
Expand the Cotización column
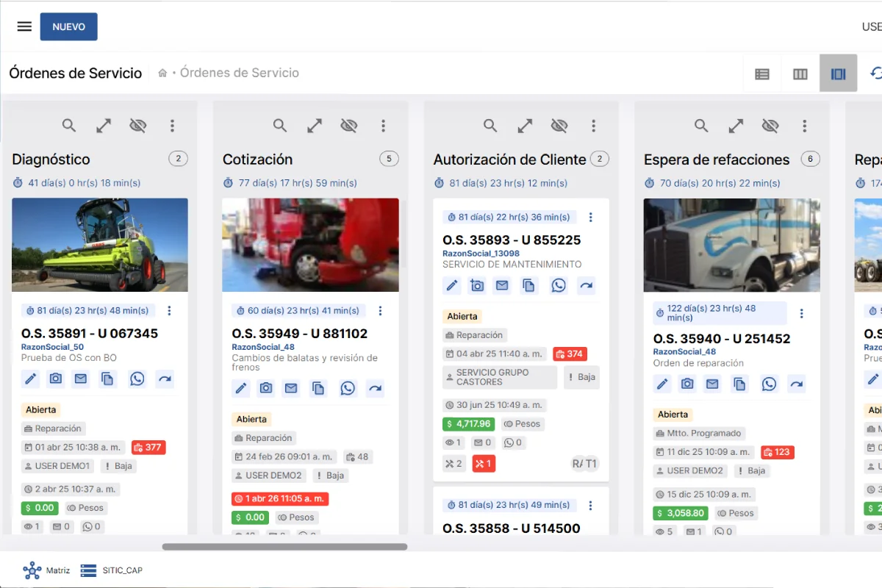[x=315, y=126]
